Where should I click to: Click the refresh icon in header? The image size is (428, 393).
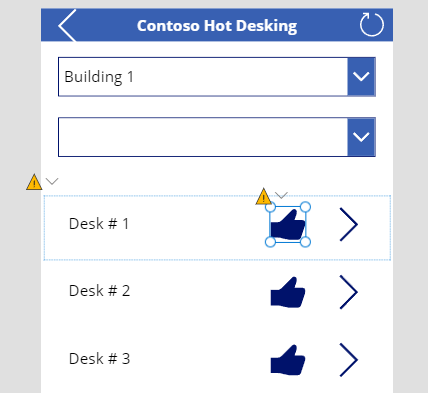(372, 25)
